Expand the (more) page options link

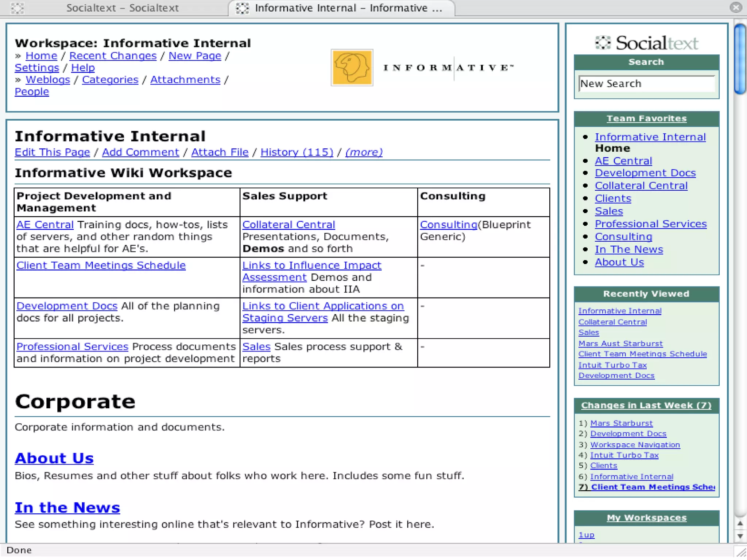pos(364,152)
